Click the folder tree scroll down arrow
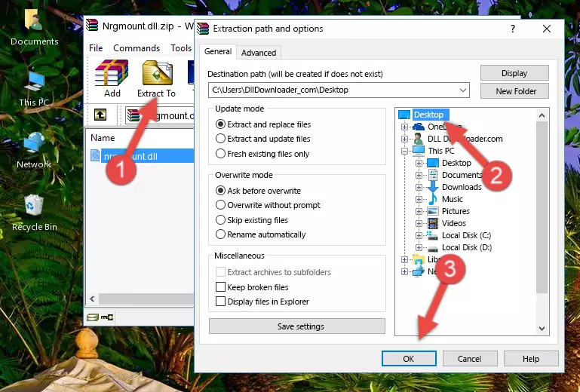 tap(542, 329)
